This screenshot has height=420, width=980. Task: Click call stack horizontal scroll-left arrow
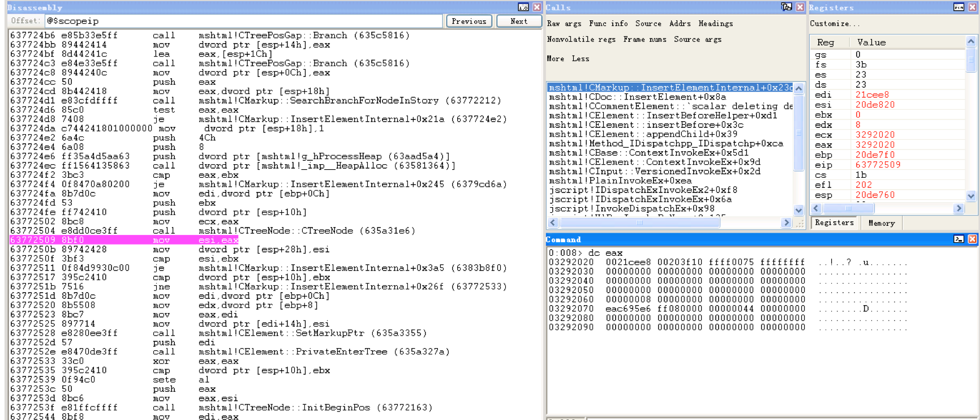coord(553,223)
